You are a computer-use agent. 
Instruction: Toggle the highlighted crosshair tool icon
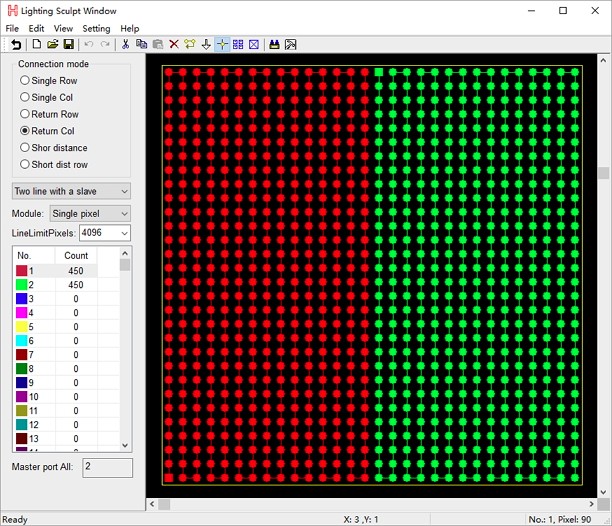tap(222, 44)
